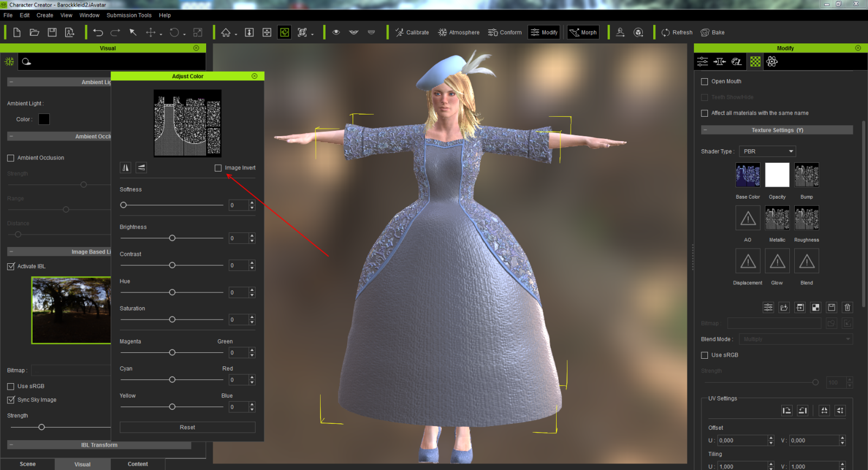This screenshot has height=470, width=868.
Task: Enable Ambient Occlusion checkbox
Action: click(10, 158)
